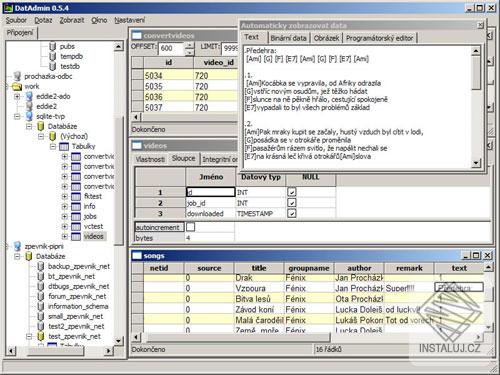Collapse the test_zpevnik_net database node
Screen dimensions: 500x375
coord(29,337)
